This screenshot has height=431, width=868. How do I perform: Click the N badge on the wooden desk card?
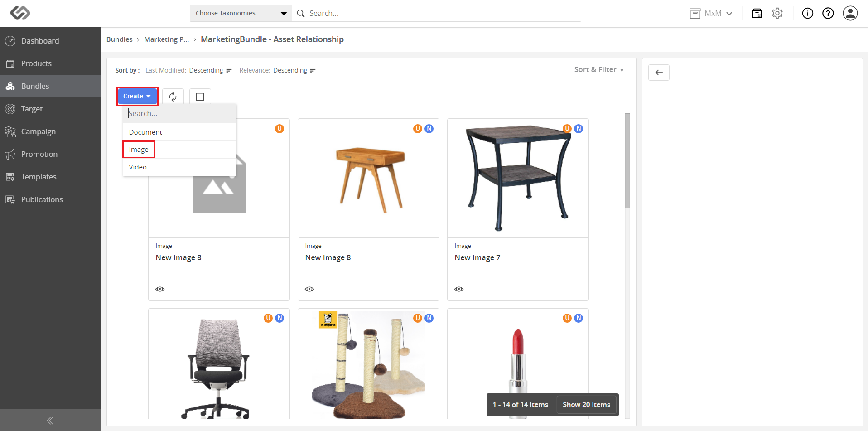coord(429,129)
